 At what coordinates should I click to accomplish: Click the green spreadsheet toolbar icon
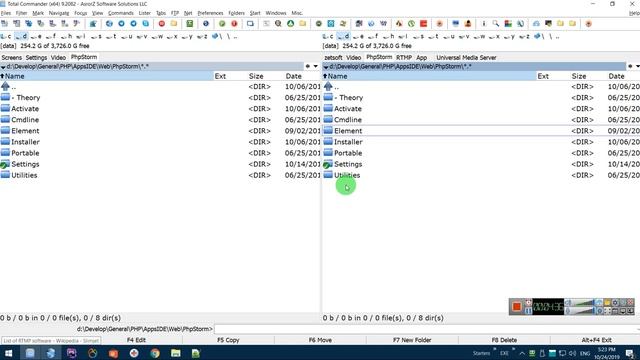click(190, 24)
